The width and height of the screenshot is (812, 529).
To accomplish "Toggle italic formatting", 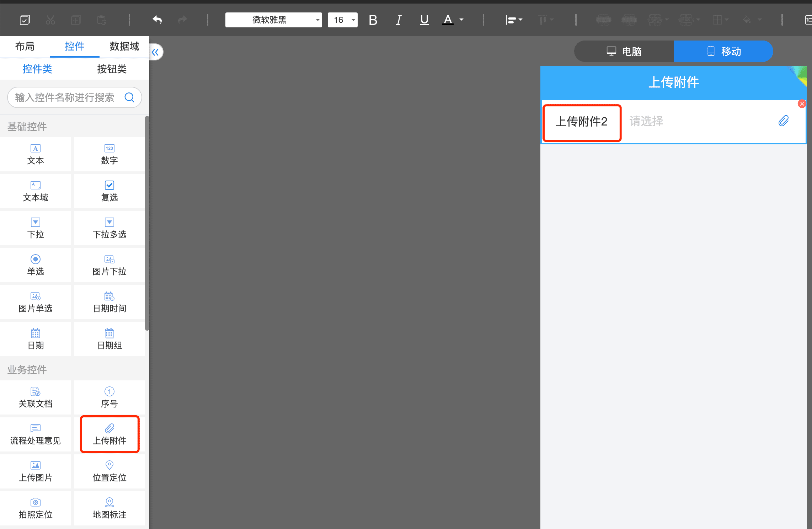I will coord(399,20).
